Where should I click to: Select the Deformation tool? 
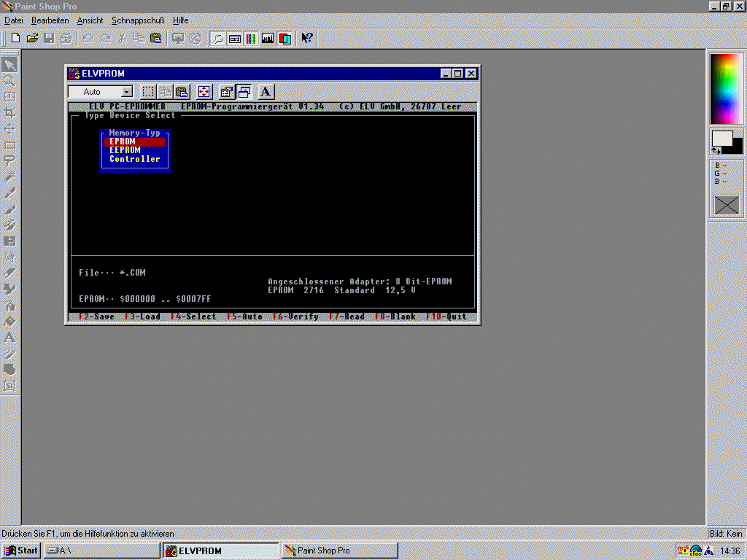pos(9,97)
